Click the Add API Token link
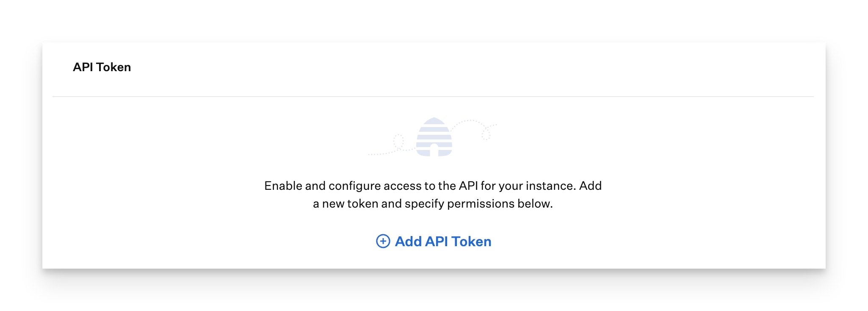The width and height of the screenshot is (868, 311). (x=443, y=242)
